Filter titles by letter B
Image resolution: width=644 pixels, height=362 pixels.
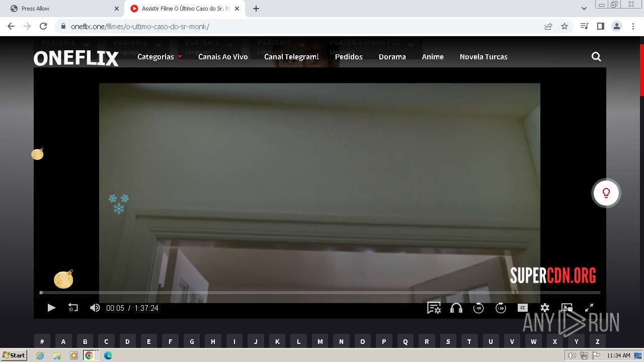tap(85, 341)
